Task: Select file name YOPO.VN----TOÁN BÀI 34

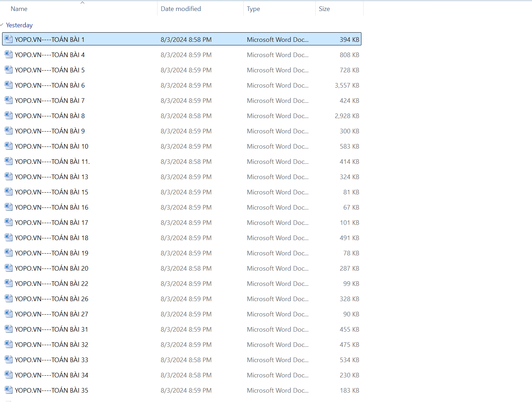Action: pyautogui.click(x=51, y=375)
